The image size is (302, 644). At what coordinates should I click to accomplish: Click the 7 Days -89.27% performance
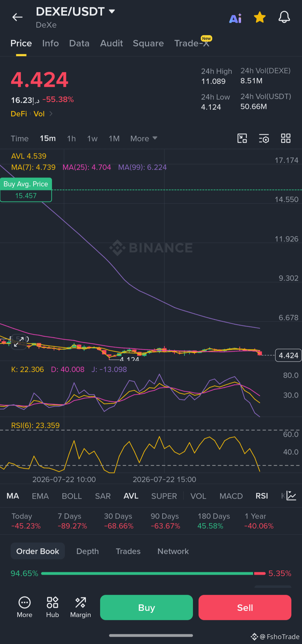pyautogui.click(x=72, y=521)
